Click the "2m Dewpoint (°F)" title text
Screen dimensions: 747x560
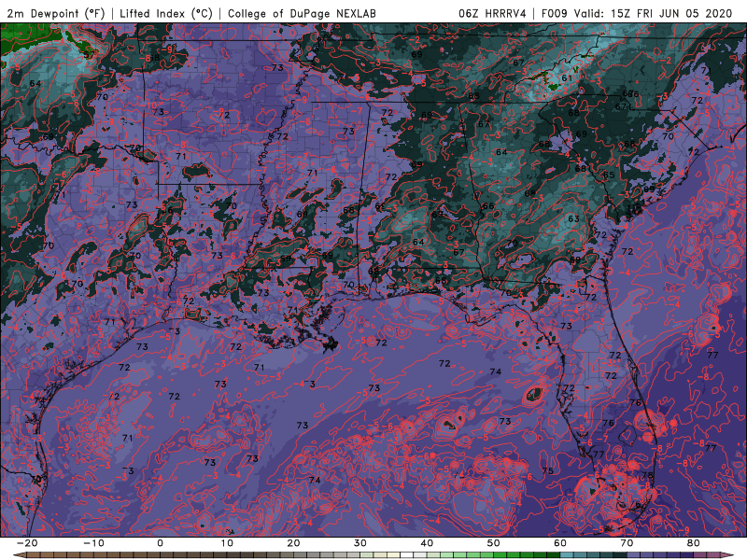click(56, 13)
